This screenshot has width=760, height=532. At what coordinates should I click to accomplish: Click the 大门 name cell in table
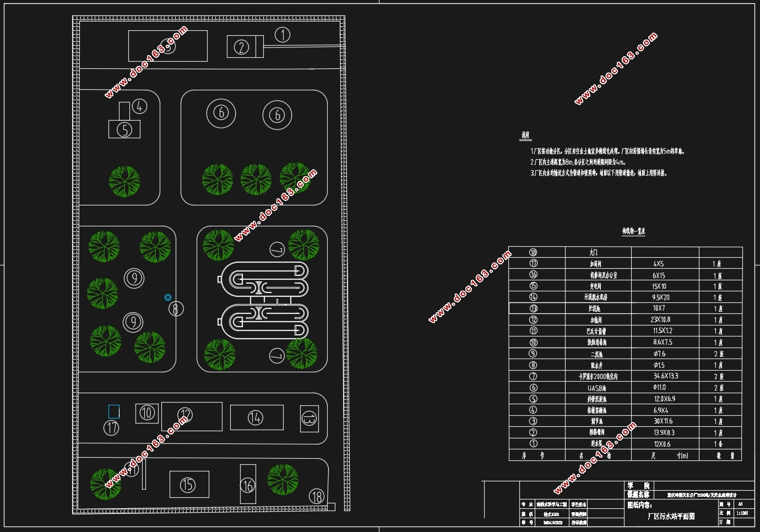598,252
